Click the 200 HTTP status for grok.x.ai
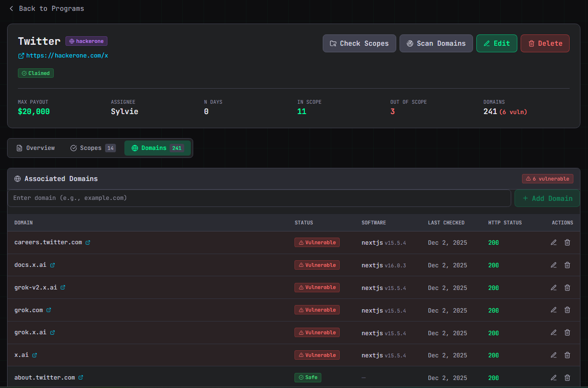 [493, 333]
